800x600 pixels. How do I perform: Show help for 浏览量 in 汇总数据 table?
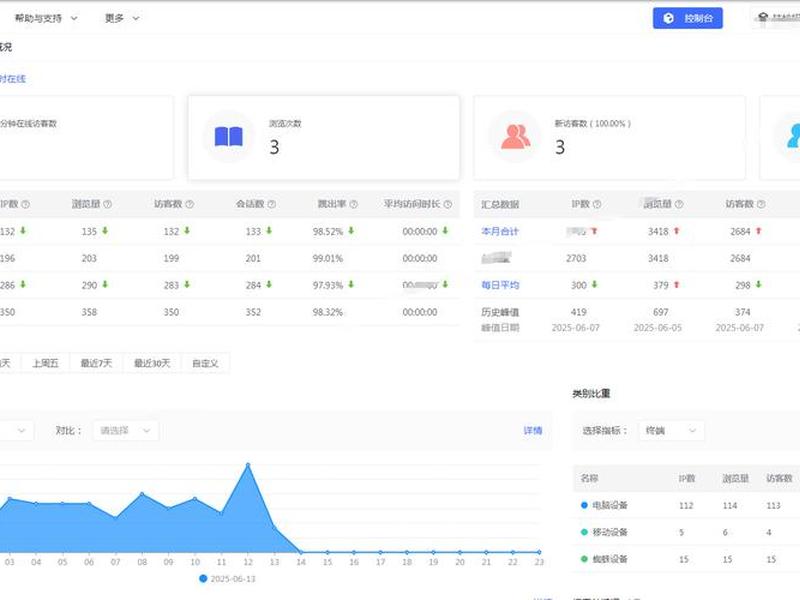[x=679, y=204]
